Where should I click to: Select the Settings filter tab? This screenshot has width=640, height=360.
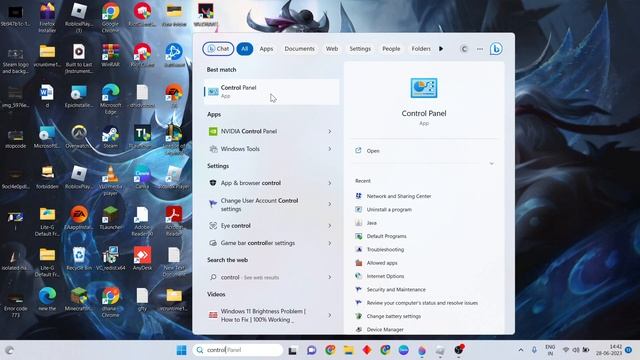tap(360, 49)
